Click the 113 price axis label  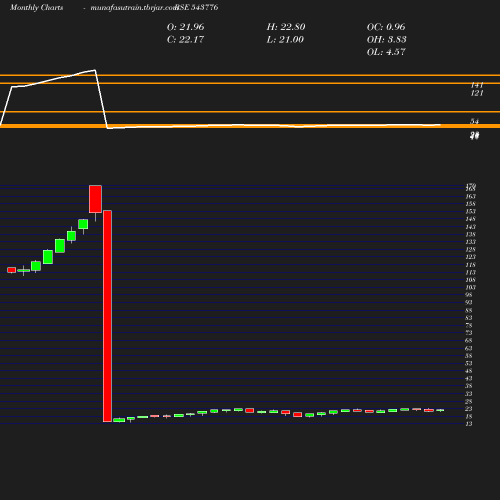[471, 272]
